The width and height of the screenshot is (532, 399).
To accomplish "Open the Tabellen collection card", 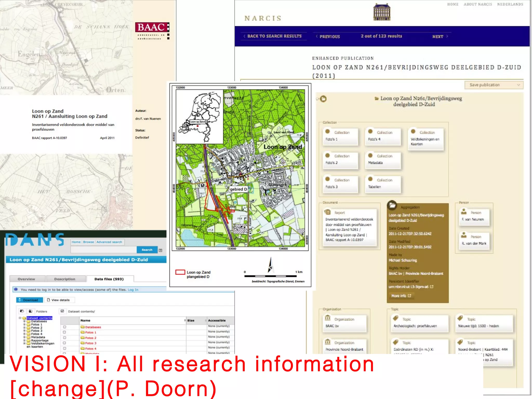I will point(383,184).
